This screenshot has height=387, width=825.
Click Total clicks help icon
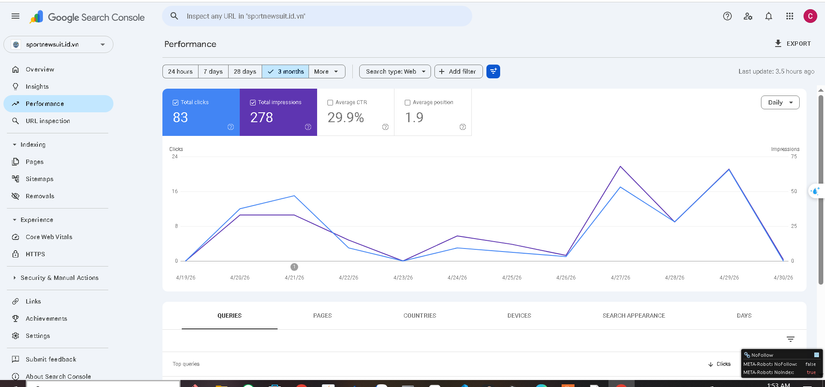230,127
